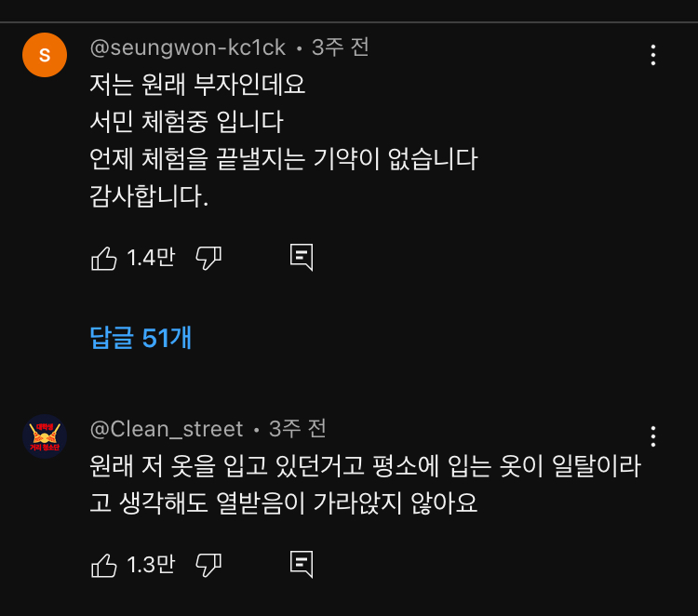Open the @seungwon-kc1ck channel link

click(x=189, y=47)
